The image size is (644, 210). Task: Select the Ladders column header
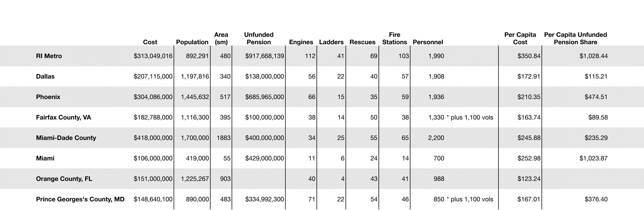(331, 42)
